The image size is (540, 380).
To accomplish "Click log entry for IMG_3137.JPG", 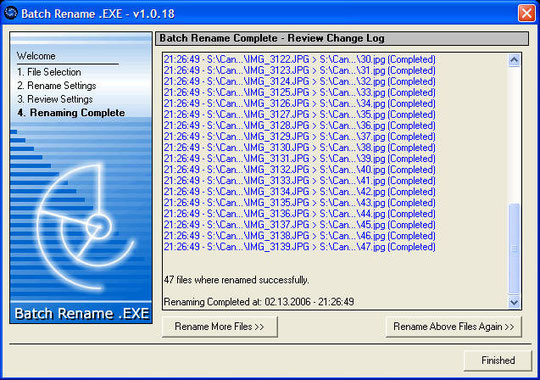I will [x=300, y=225].
